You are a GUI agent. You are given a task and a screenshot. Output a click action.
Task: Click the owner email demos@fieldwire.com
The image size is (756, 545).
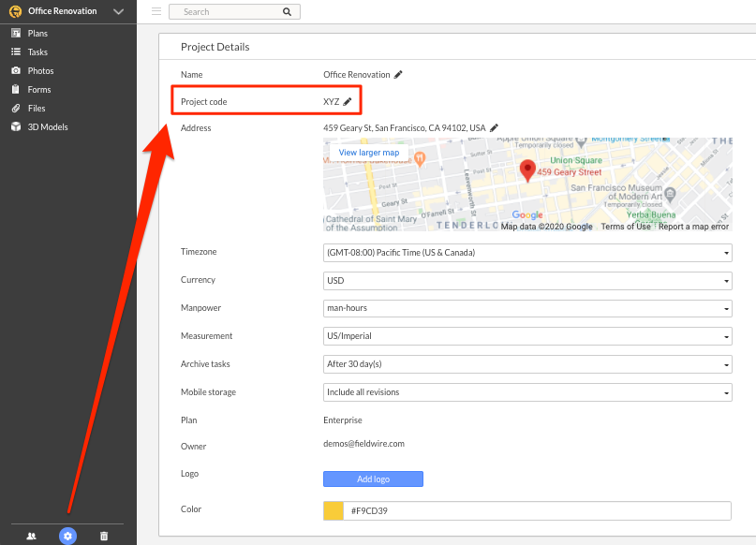click(364, 444)
